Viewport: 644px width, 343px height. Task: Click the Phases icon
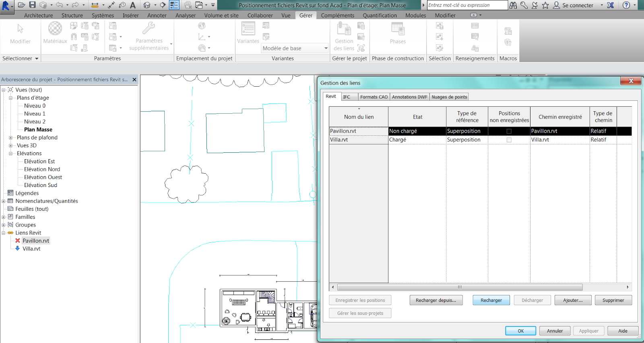click(x=398, y=29)
